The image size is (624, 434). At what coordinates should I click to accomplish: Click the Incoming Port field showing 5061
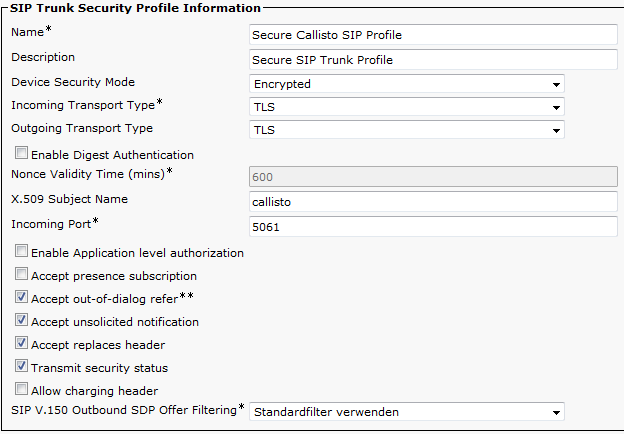coord(433,227)
